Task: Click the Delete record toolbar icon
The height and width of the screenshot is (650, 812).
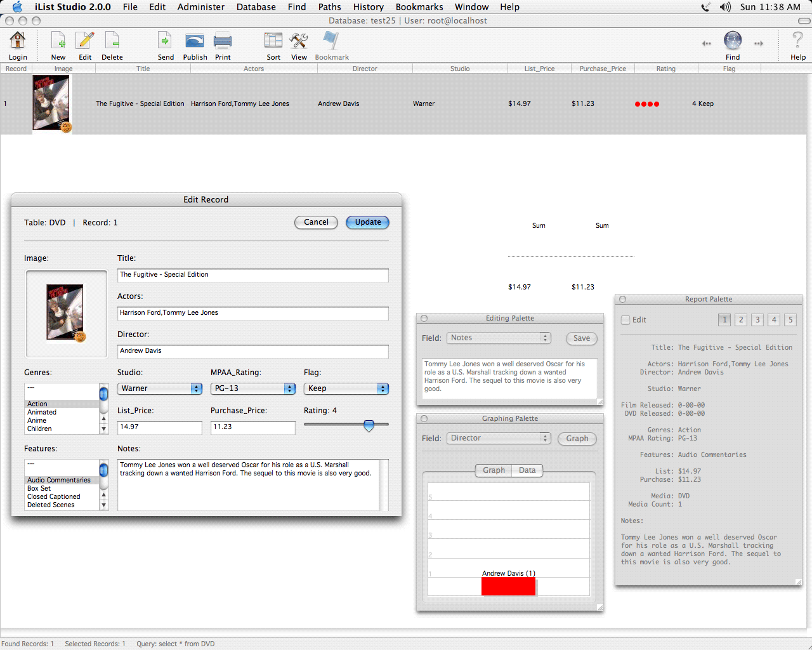Action: 112,41
